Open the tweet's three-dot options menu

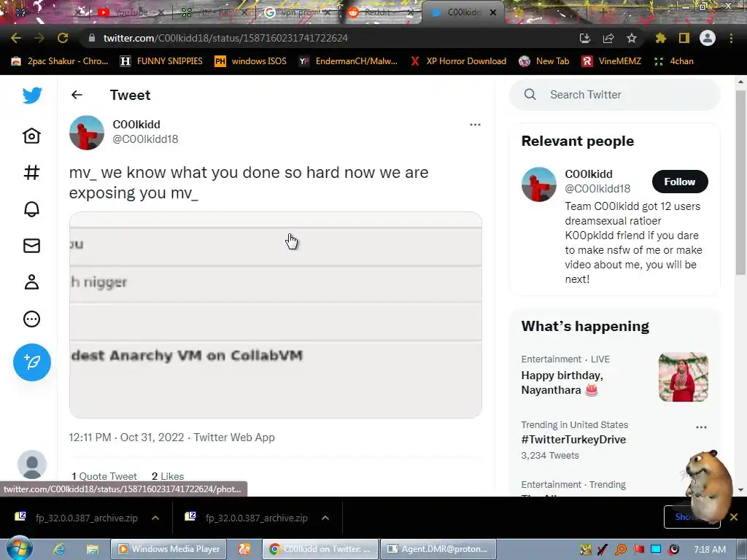475,125
